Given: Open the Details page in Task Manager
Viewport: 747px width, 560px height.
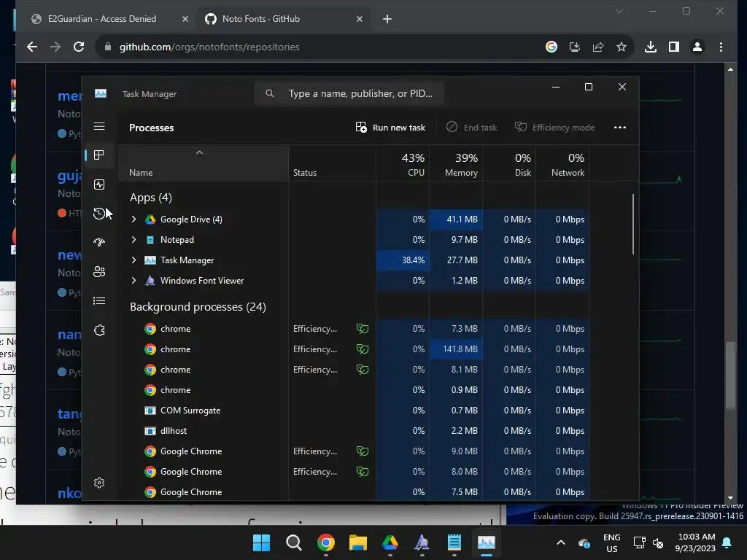Looking at the screenshot, I should pyautogui.click(x=99, y=301).
